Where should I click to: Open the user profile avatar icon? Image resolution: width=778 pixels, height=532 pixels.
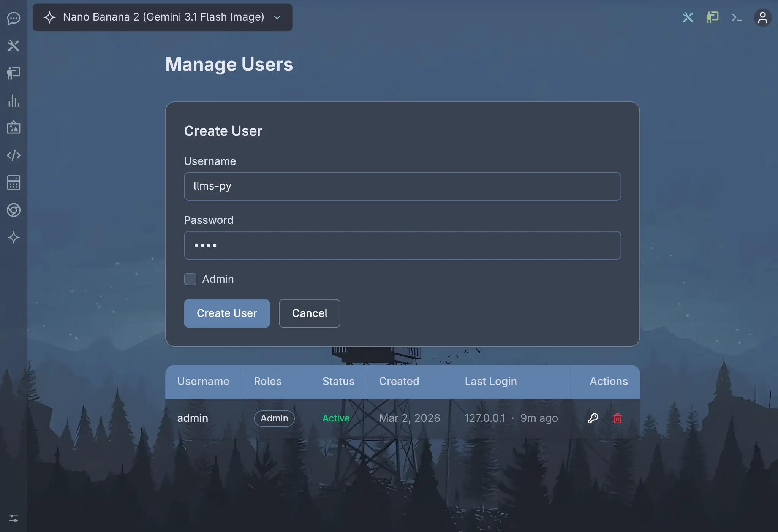click(763, 17)
